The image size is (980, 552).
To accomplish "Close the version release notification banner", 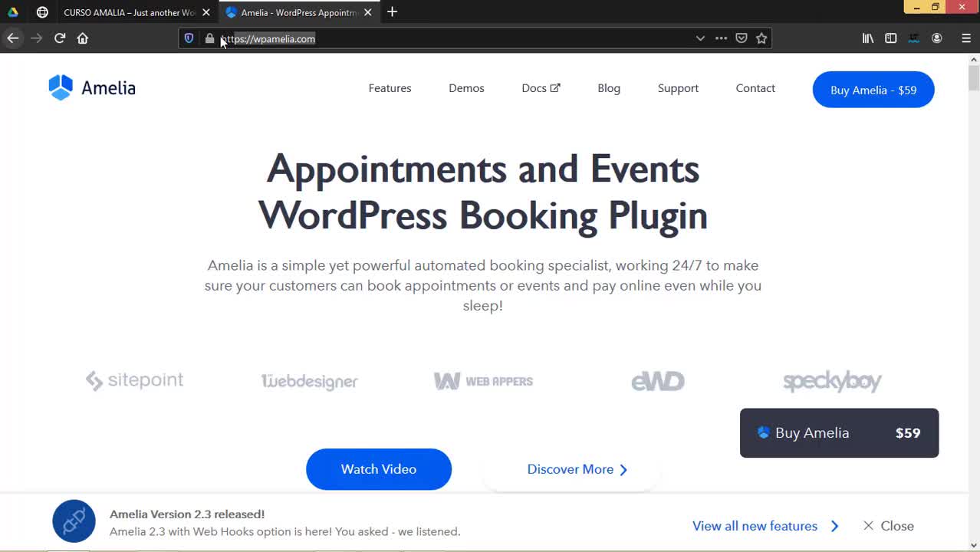I will tap(888, 526).
